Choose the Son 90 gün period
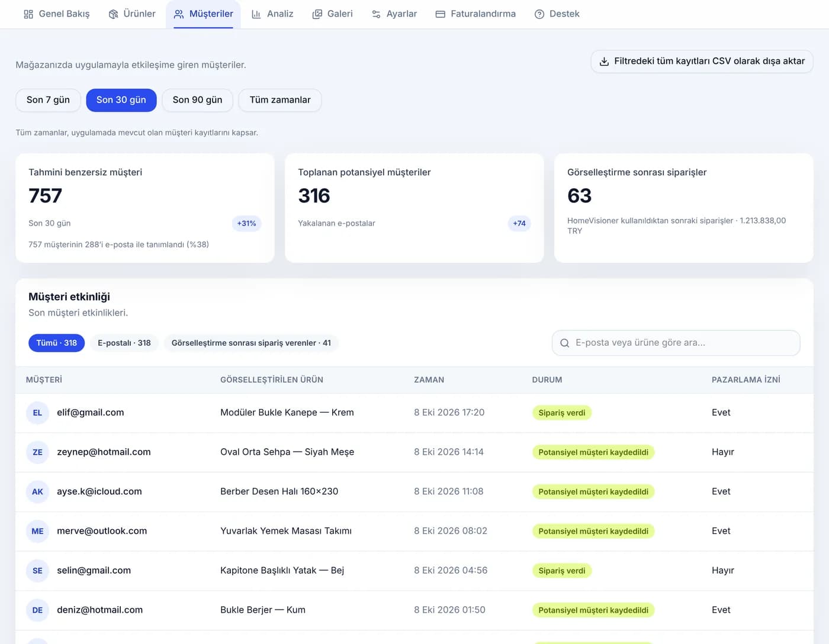This screenshot has width=829, height=644. [x=198, y=100]
